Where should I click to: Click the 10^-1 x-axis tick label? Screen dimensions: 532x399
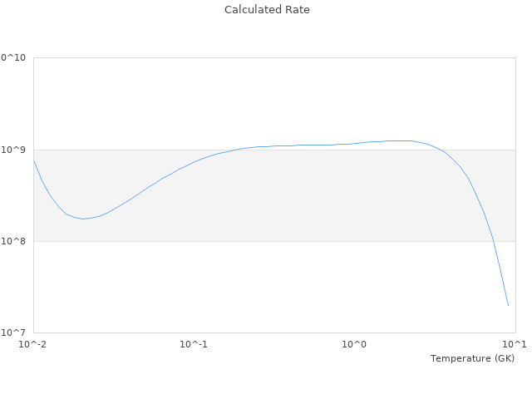coord(194,344)
